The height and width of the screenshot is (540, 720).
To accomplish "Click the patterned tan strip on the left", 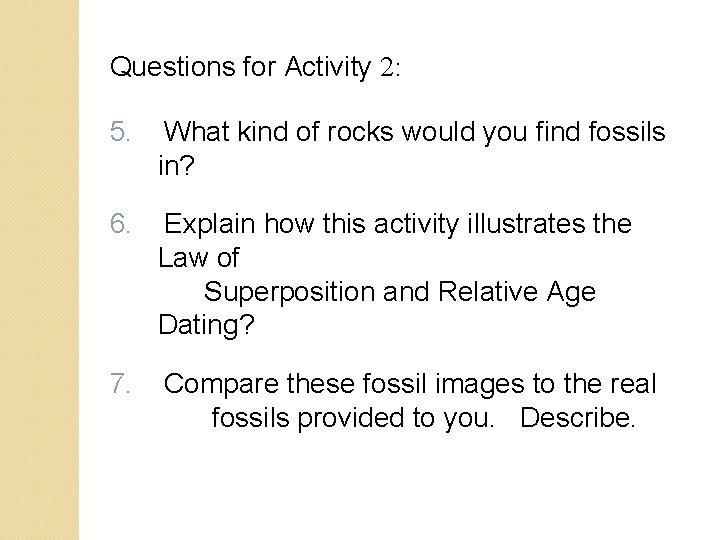I will pyautogui.click(x=39, y=270).
